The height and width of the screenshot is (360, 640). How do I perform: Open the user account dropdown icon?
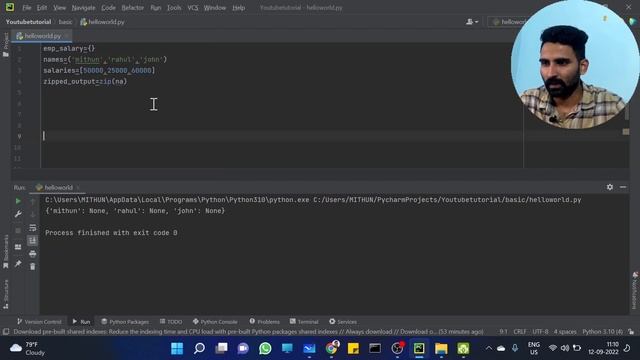(x=472, y=22)
